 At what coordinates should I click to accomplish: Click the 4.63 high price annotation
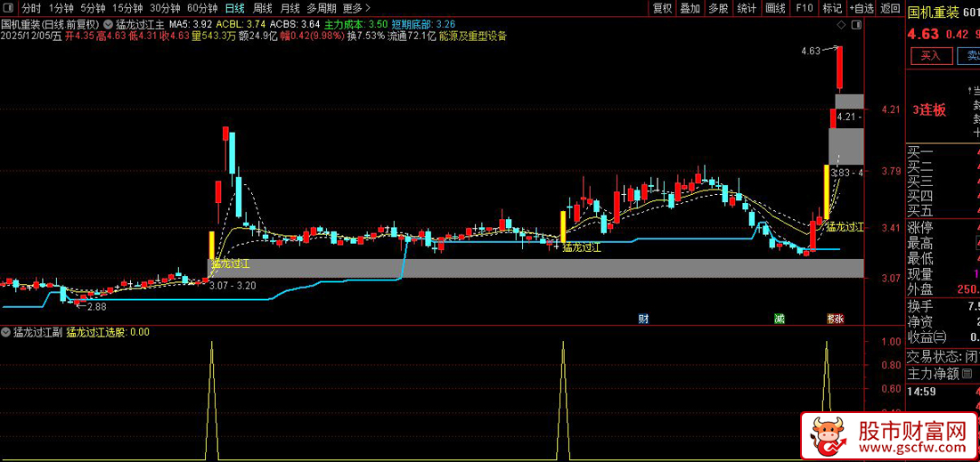(x=810, y=52)
